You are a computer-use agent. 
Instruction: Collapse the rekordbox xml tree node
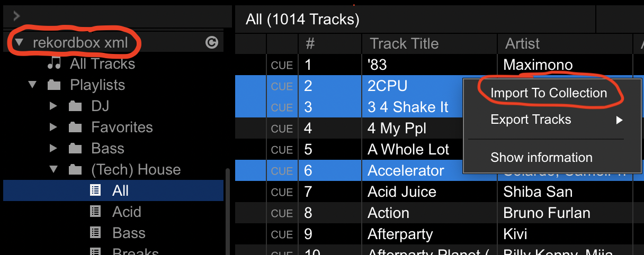pyautogui.click(x=20, y=43)
